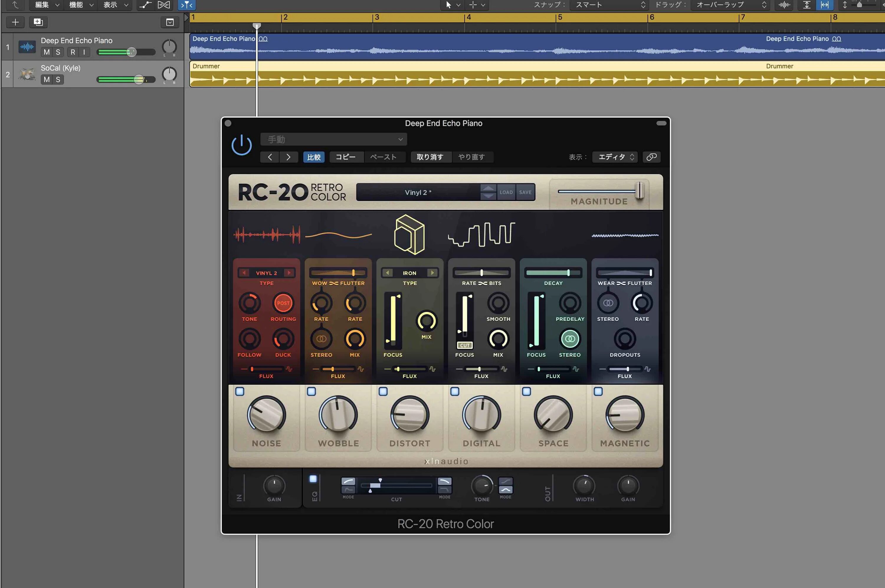Screen dimensions: 885x588
Task: Toggle the EQ section enable checkbox
Action: pyautogui.click(x=313, y=479)
